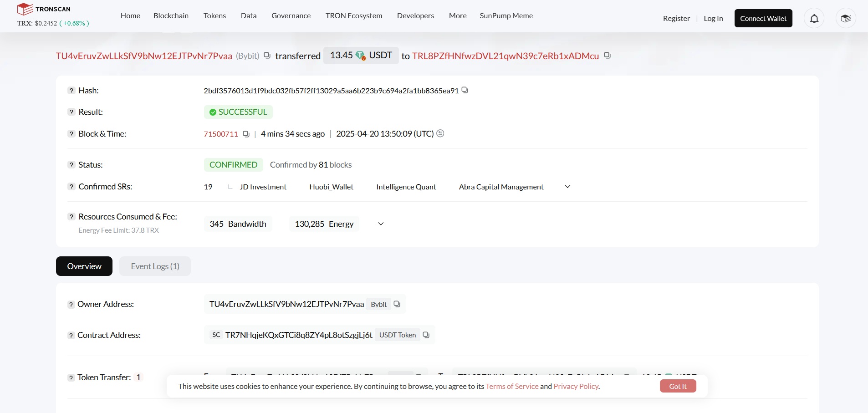Open the Privacy Policy link

pos(576,386)
